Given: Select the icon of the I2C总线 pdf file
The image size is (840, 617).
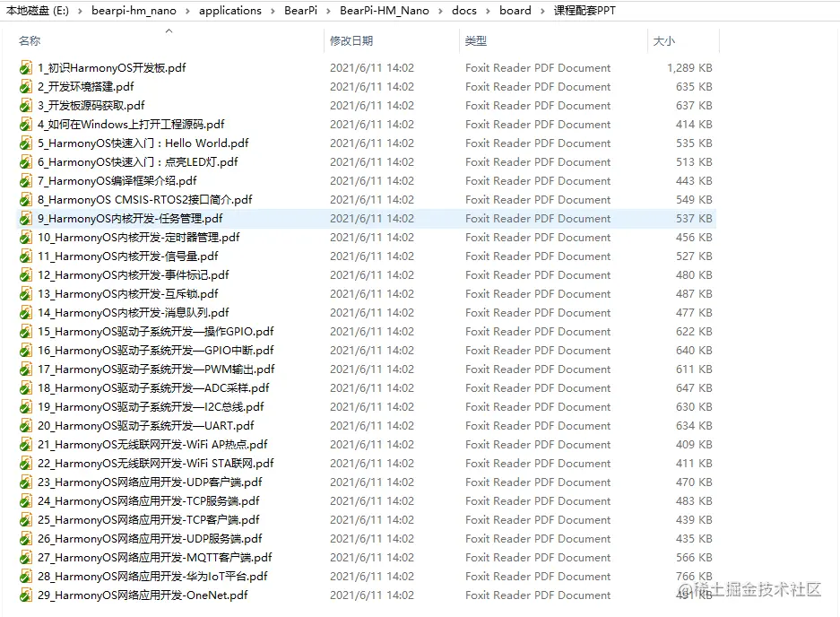Looking at the screenshot, I should pyautogui.click(x=26, y=407).
